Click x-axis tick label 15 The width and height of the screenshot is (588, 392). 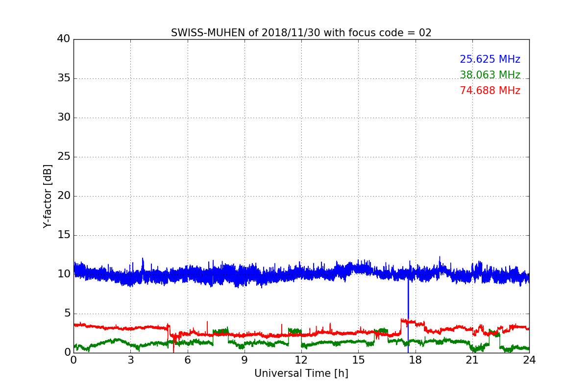pos(358,360)
